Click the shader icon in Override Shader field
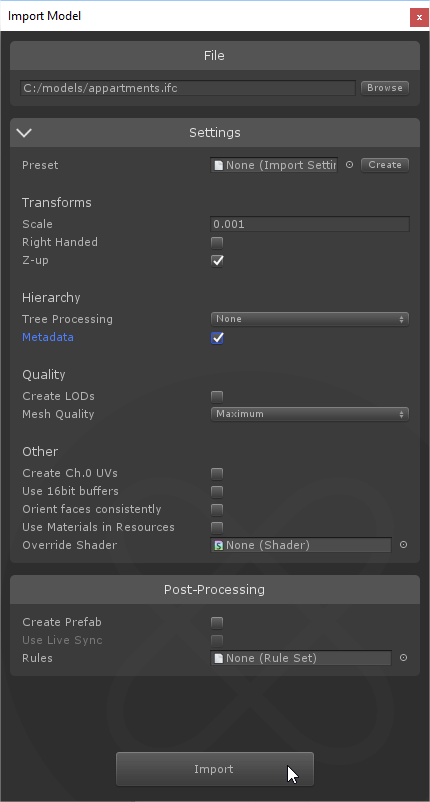The width and height of the screenshot is (430, 802). (219, 545)
